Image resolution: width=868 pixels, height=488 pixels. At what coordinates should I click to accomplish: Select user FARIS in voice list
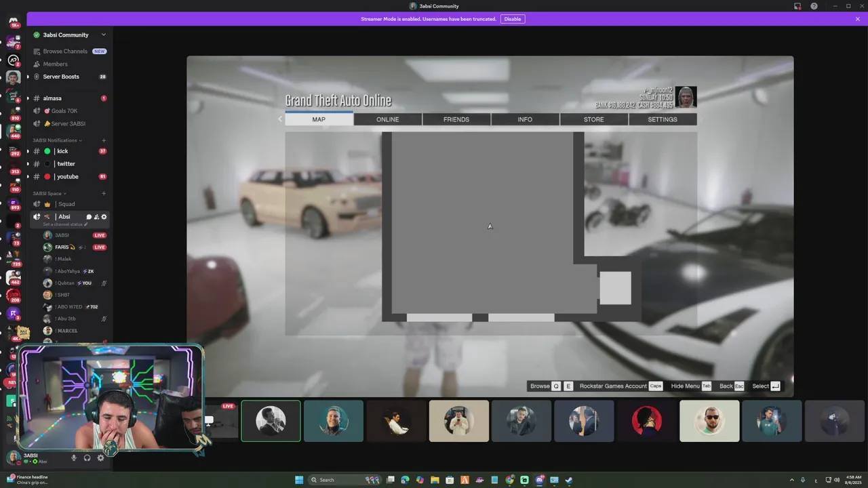click(x=74, y=247)
